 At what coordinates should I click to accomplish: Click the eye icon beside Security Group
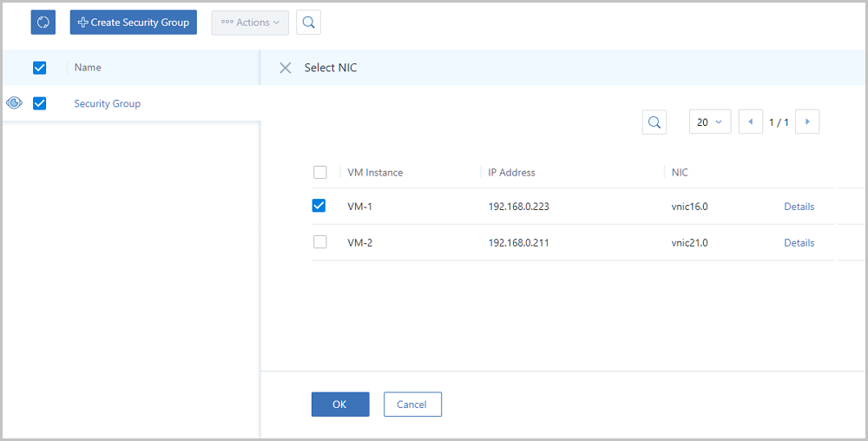(x=15, y=103)
